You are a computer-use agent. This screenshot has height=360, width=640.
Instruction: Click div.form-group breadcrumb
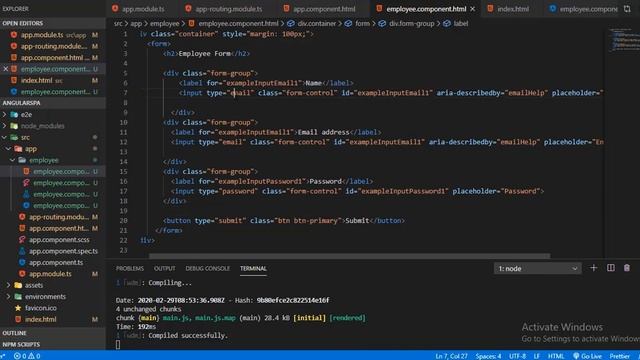pos(407,24)
